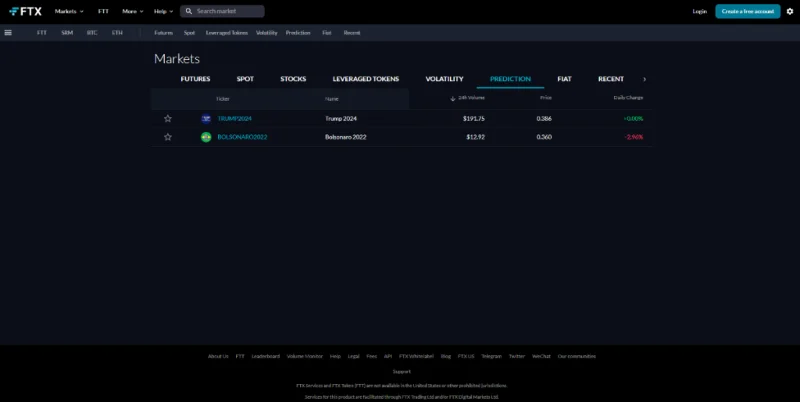Open Fees footer link
This screenshot has height=402, width=800.
pyautogui.click(x=371, y=356)
